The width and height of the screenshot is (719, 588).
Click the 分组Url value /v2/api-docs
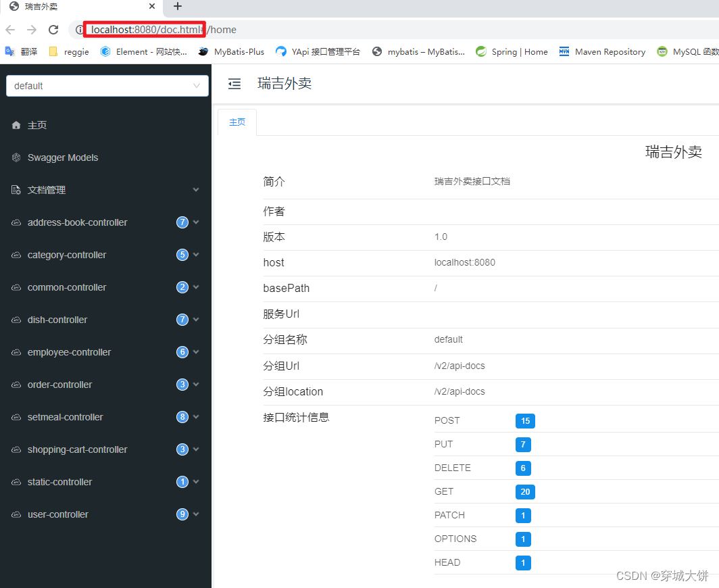(460, 366)
